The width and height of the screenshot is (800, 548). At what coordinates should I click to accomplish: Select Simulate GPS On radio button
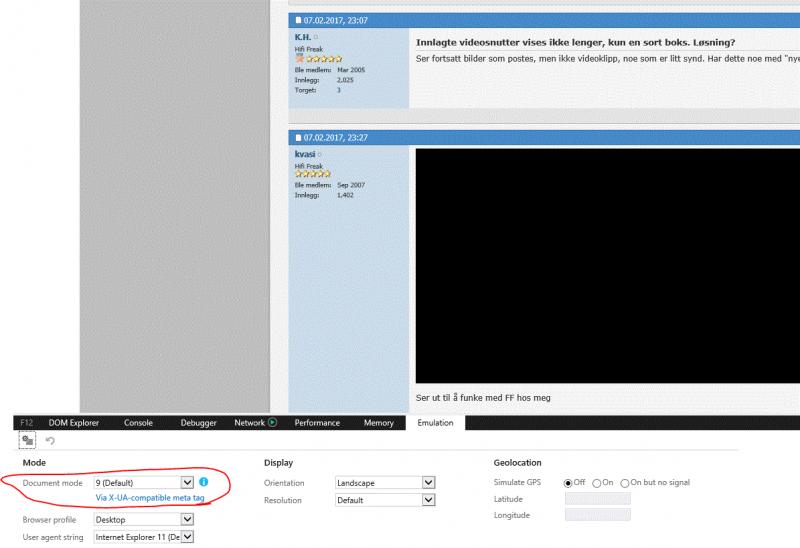pos(596,483)
